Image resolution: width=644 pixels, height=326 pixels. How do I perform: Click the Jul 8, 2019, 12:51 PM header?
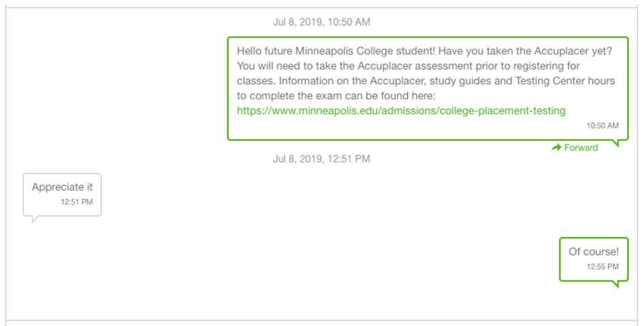[322, 159]
